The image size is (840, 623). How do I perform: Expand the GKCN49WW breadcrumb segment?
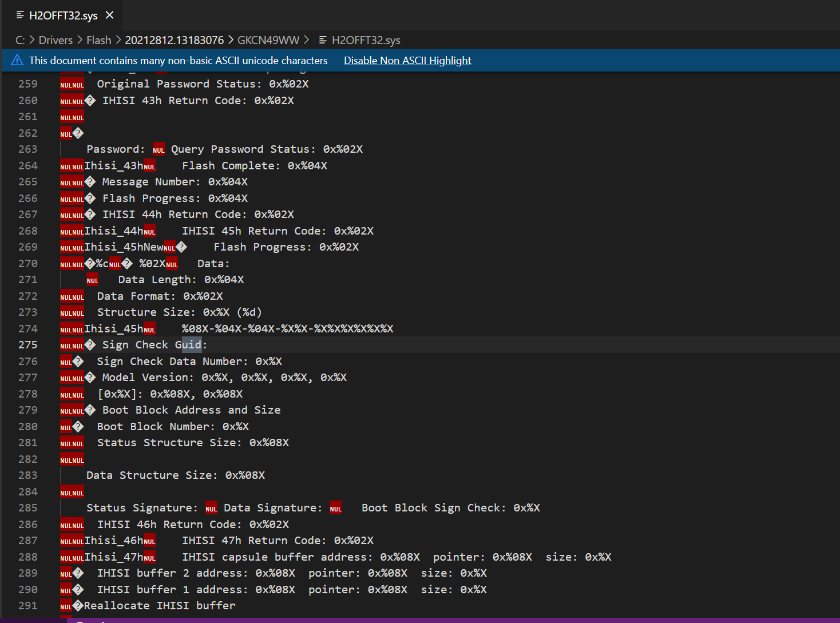268,40
